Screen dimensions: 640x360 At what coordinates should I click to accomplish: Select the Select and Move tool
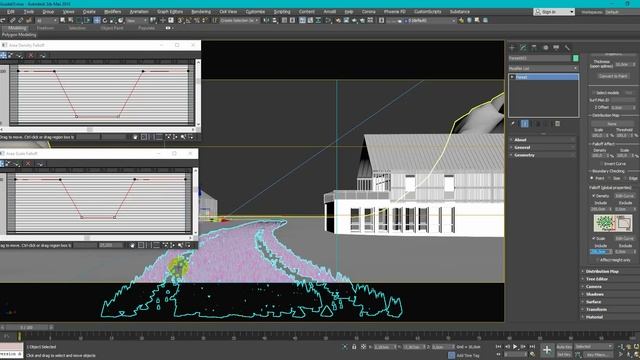(97, 20)
